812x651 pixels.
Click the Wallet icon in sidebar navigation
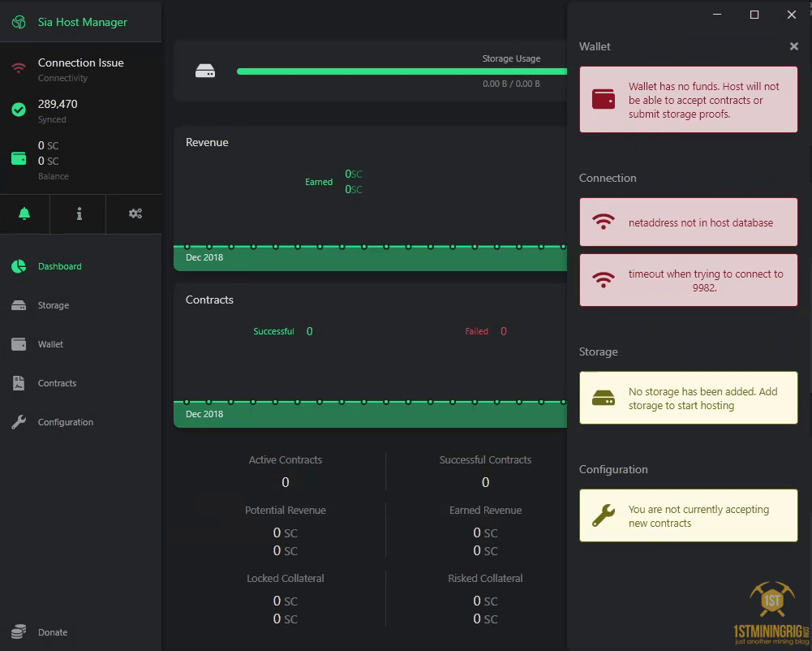coord(19,344)
